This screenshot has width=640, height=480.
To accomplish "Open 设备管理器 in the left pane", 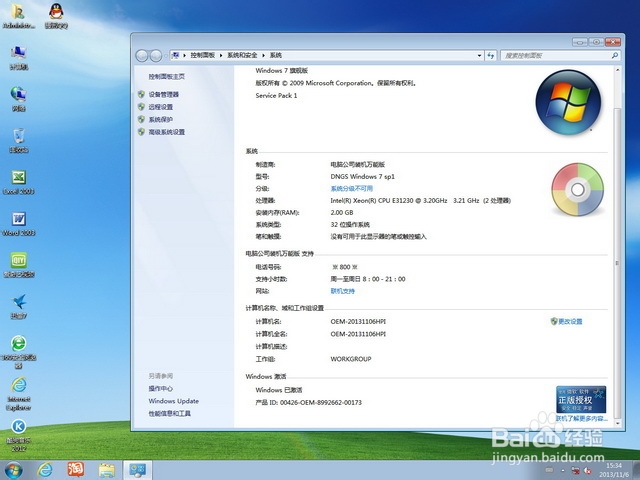I will coord(163,94).
